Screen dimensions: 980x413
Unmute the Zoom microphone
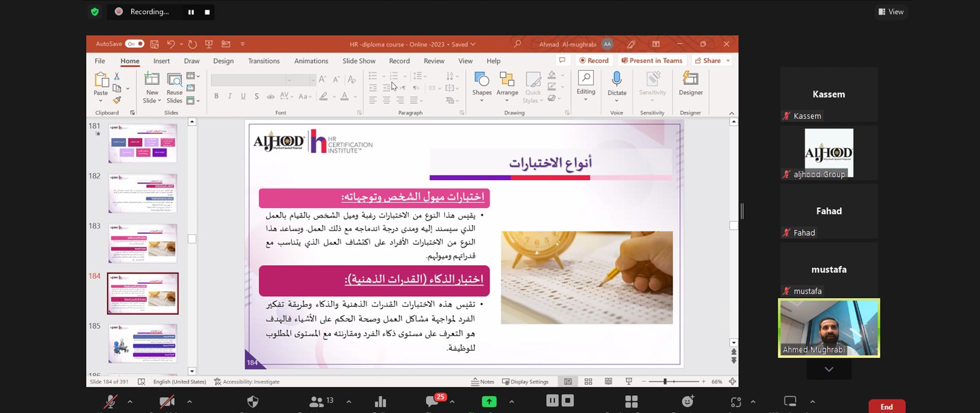tap(110, 401)
